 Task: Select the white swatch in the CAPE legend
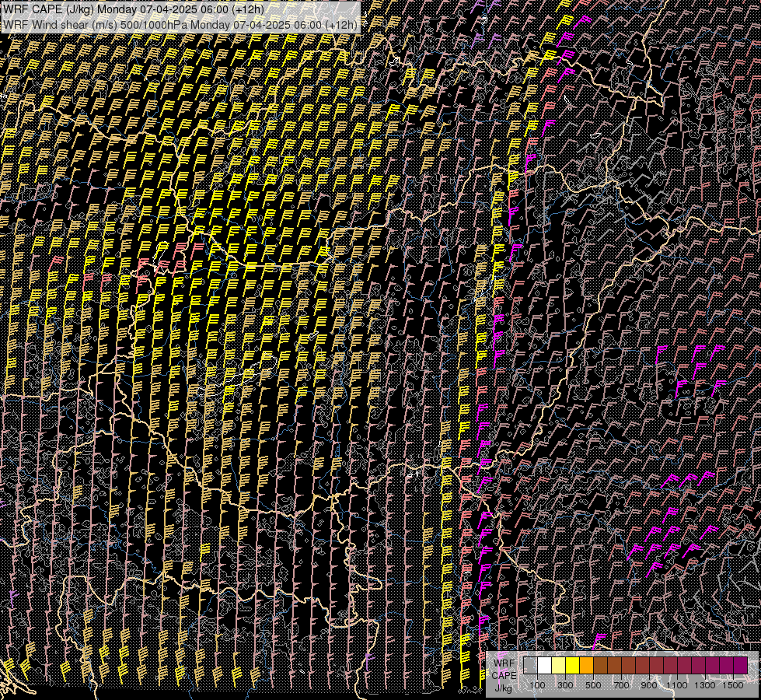click(545, 665)
